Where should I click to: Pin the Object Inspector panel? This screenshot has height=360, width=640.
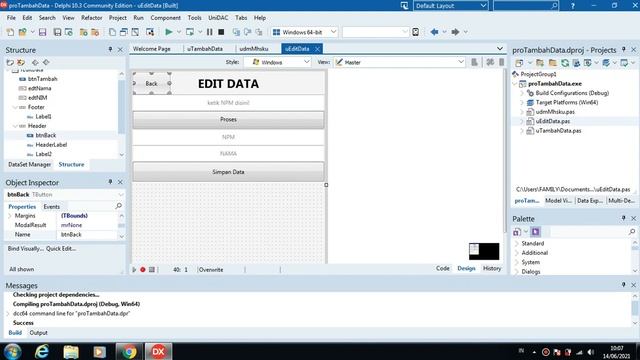(x=110, y=182)
